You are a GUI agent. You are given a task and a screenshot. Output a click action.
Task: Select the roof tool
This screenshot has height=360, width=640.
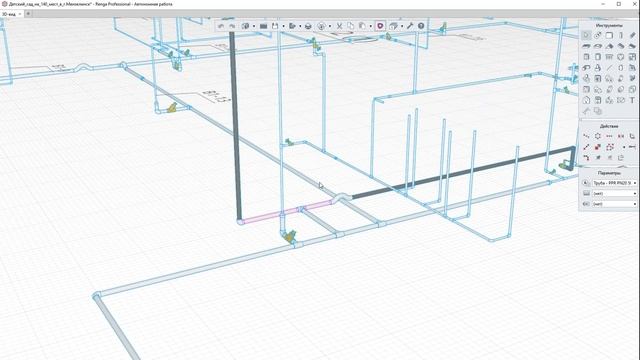[609, 46]
